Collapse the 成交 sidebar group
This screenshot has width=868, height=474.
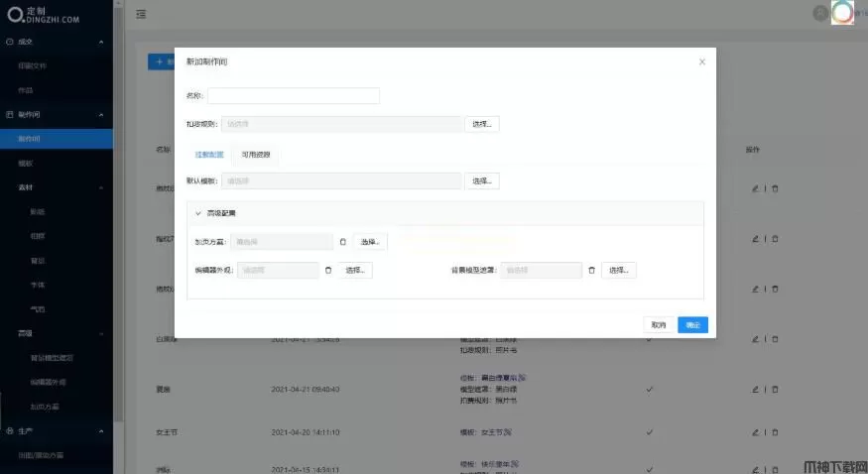pos(101,42)
